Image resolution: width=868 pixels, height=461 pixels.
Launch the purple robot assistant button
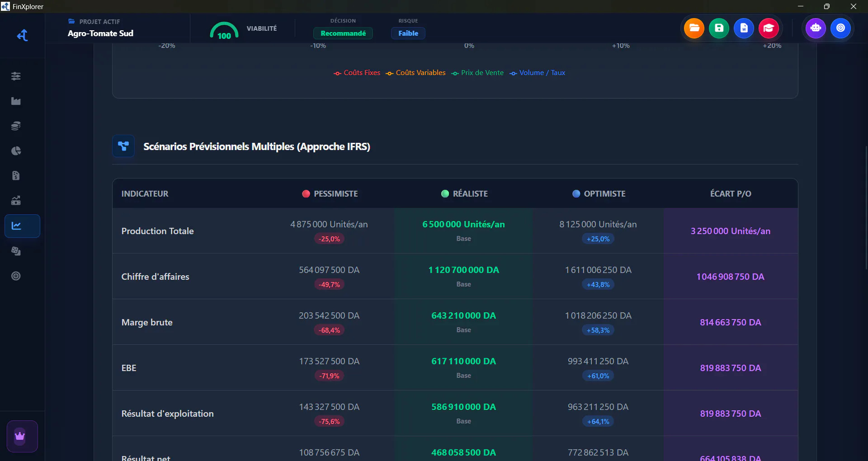[816, 28]
